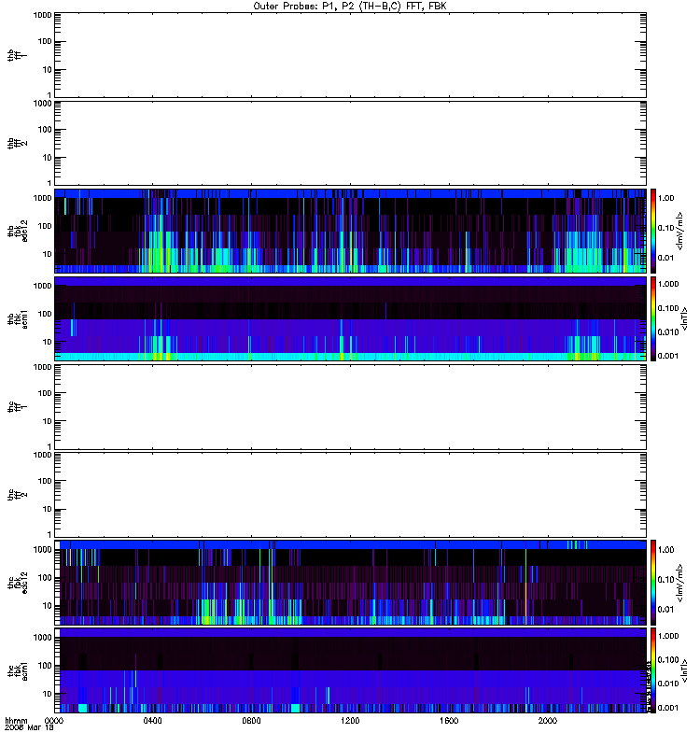Image resolution: width=700 pixels, height=747 pixels.
Task: Select the 1600 time axis label
Action: pos(449,721)
